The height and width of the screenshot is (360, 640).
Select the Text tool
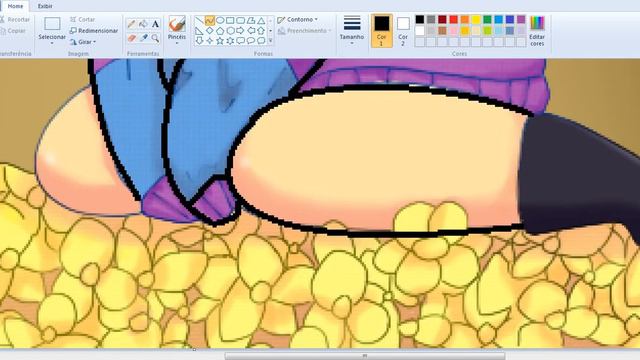pos(156,24)
